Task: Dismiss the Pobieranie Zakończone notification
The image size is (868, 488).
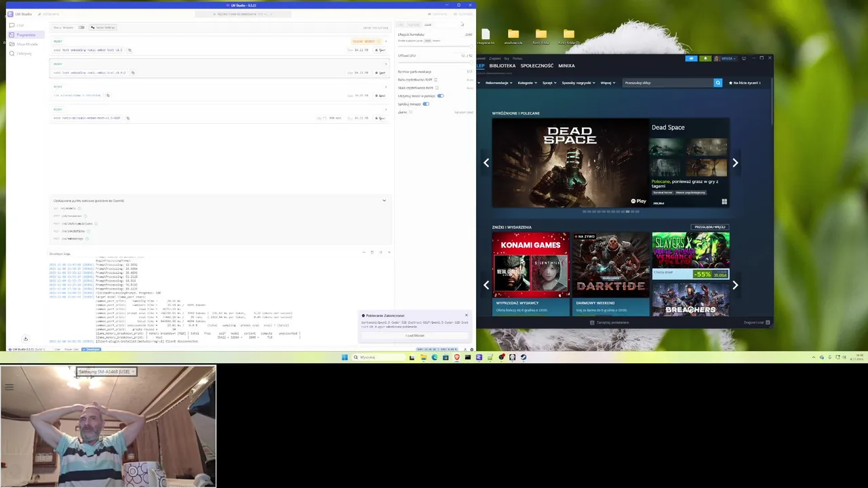Action: point(467,315)
